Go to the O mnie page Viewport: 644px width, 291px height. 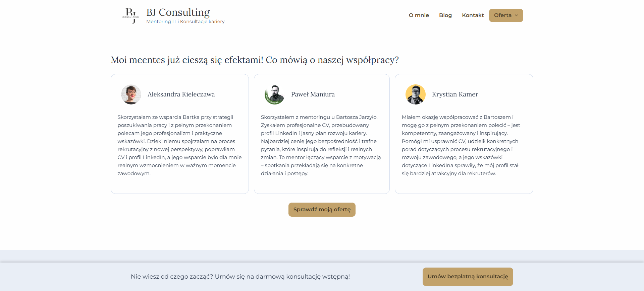[419, 15]
